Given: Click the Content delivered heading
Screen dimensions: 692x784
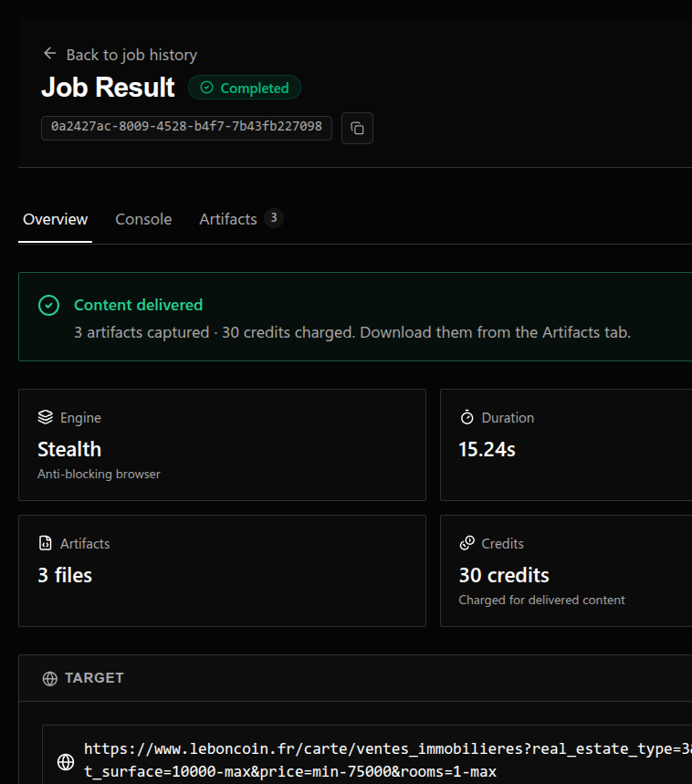Looking at the screenshot, I should [139, 305].
